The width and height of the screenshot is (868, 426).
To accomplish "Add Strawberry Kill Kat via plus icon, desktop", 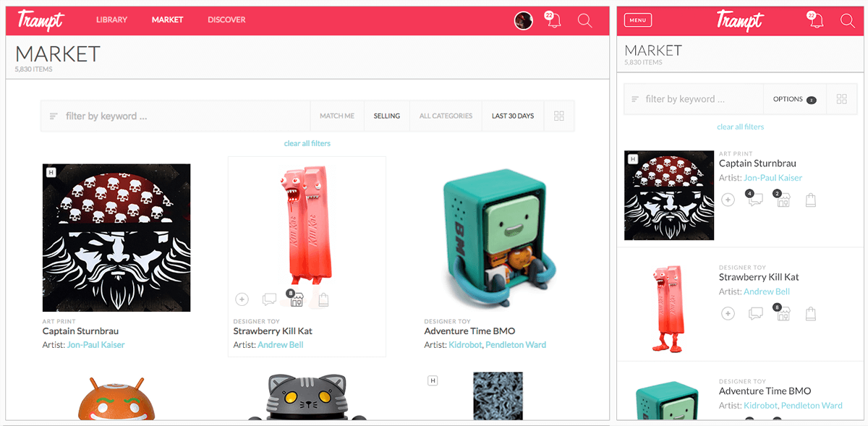I will click(242, 299).
